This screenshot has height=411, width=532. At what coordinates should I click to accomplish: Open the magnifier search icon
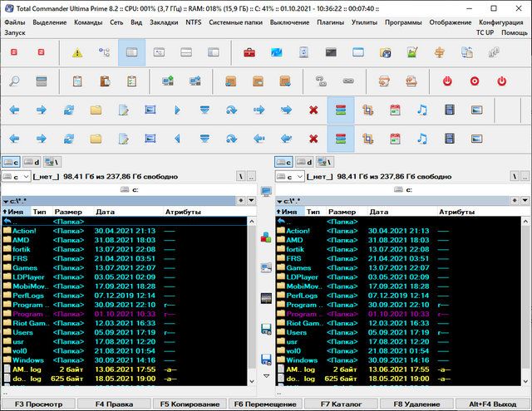[14, 81]
